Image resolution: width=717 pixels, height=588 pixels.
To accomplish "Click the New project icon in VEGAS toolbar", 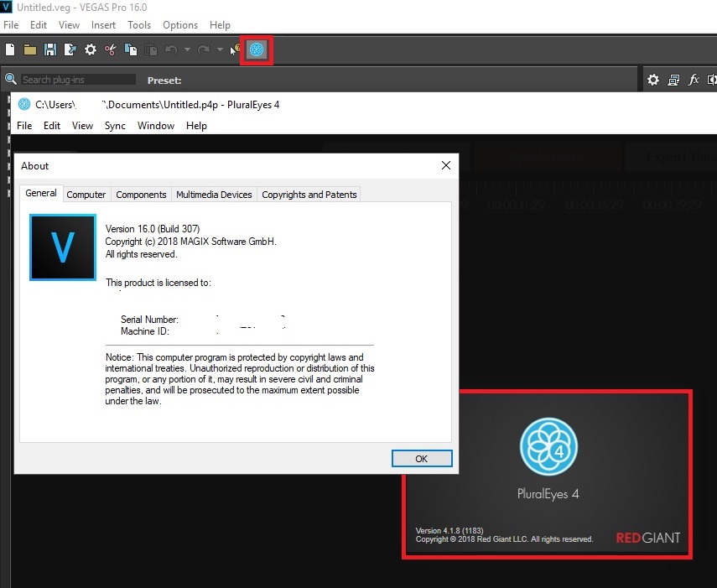I will coord(10,49).
